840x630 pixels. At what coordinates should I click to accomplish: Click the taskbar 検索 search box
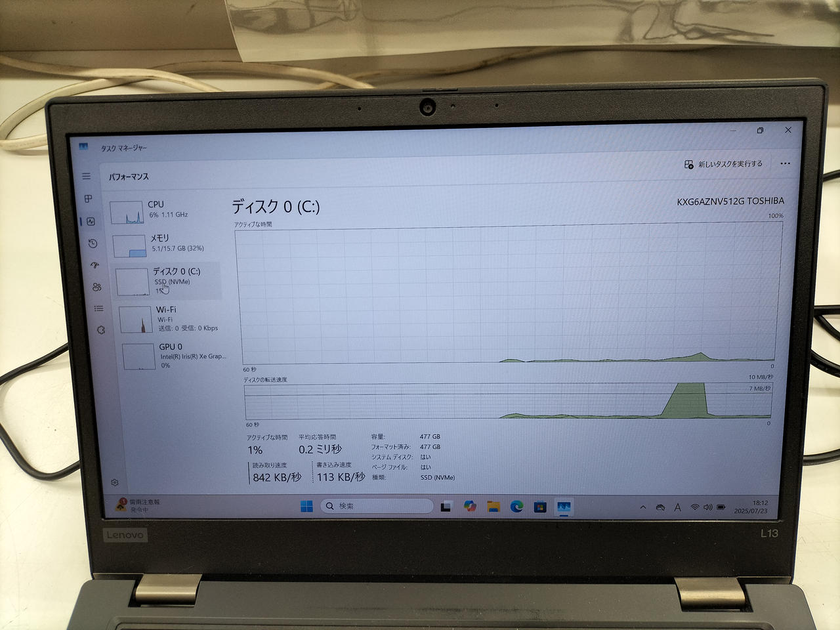tap(377, 506)
